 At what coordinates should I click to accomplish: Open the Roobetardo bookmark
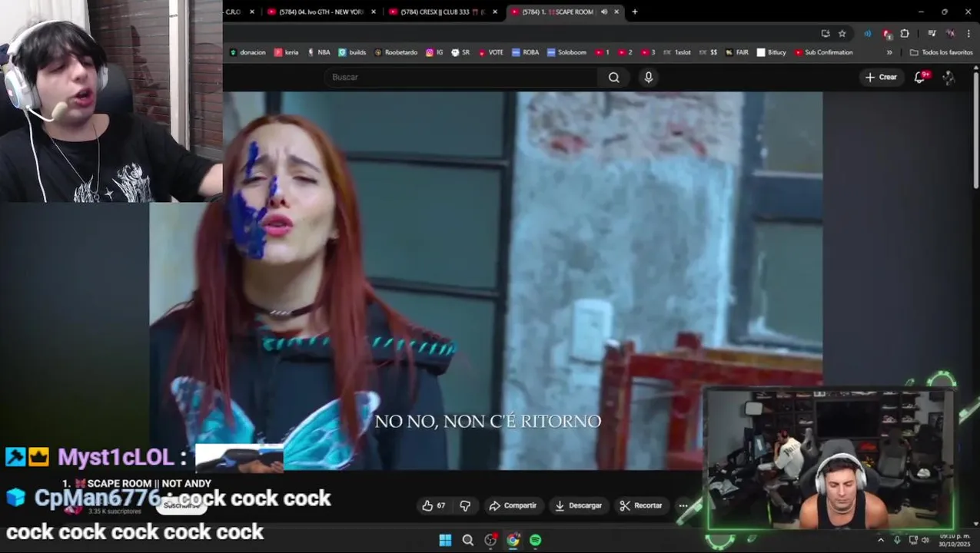(396, 52)
